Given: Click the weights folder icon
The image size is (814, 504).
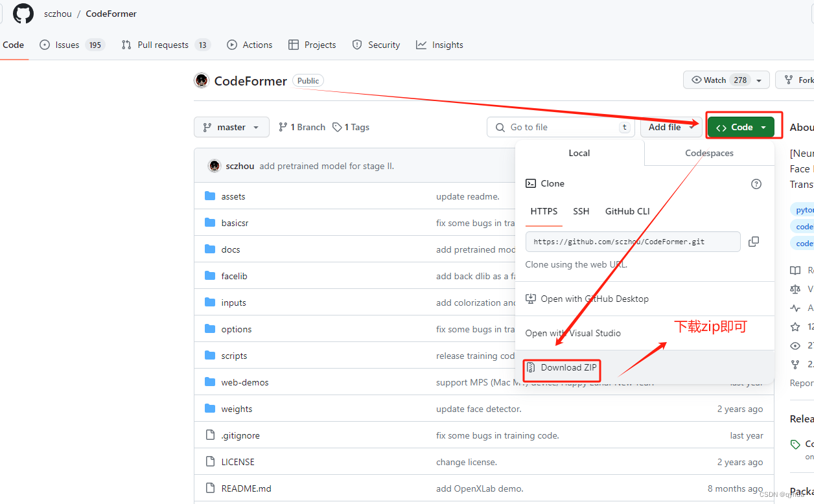Looking at the screenshot, I should point(210,408).
